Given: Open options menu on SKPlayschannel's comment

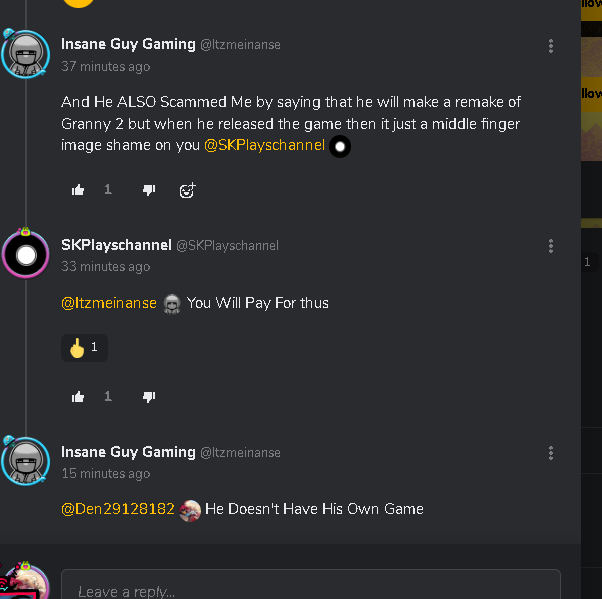Looking at the screenshot, I should pos(551,246).
